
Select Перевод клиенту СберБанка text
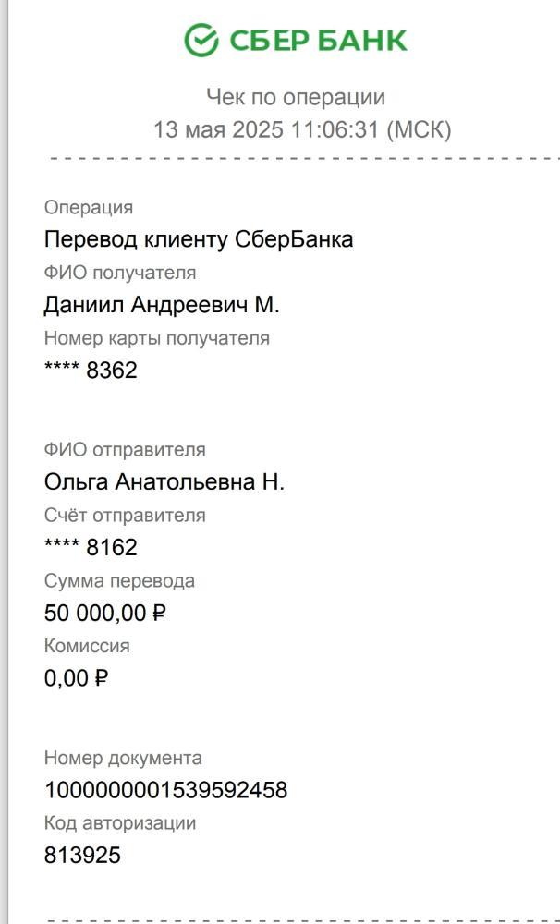(199, 239)
